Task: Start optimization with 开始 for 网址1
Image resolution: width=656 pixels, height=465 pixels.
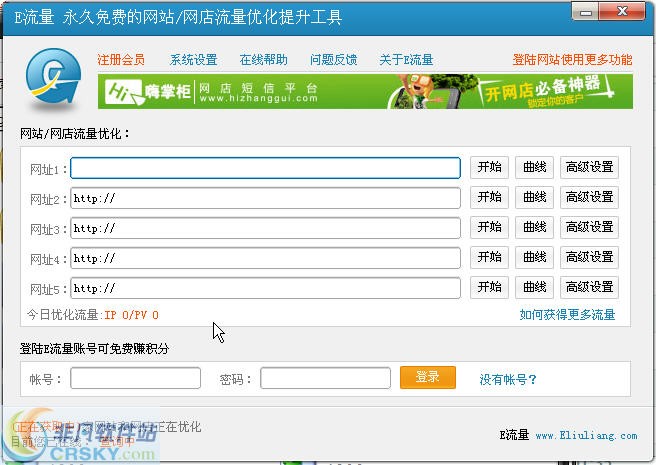Action: coord(489,167)
